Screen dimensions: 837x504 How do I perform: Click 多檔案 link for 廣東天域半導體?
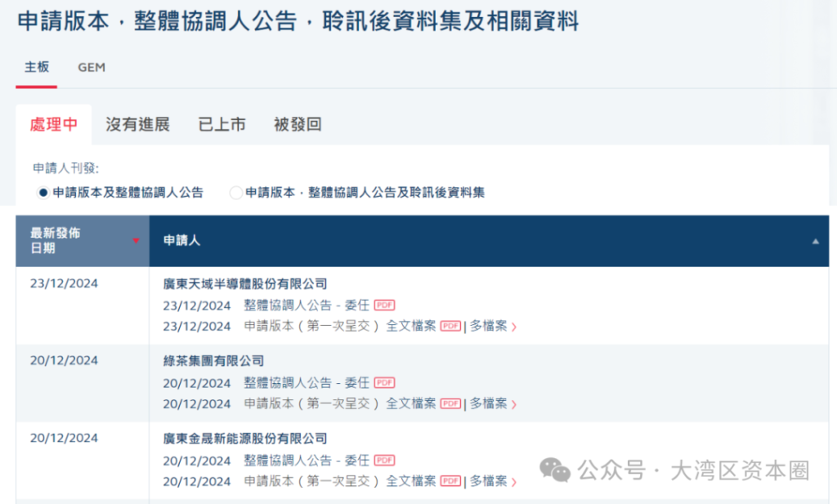(x=489, y=326)
